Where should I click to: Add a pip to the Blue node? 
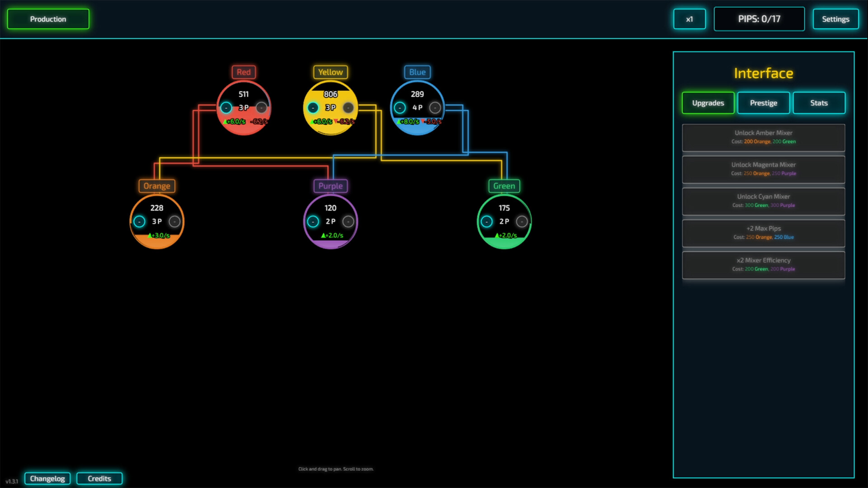pos(435,108)
